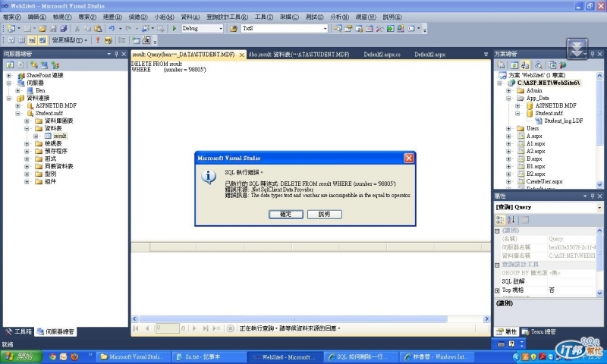This screenshot has width=607, height=364.
Task: Click the Windows Start button
Action: tap(20, 356)
